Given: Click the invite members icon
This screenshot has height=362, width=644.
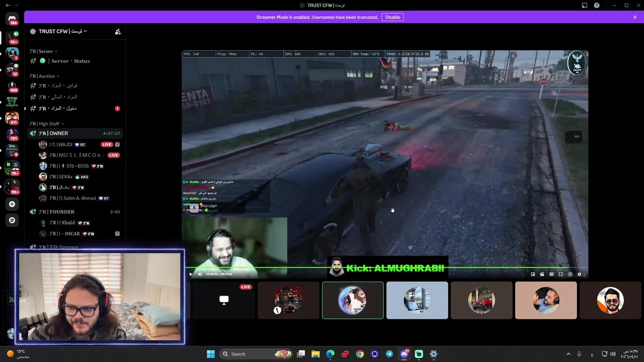Looking at the screenshot, I should pyautogui.click(x=118, y=31).
